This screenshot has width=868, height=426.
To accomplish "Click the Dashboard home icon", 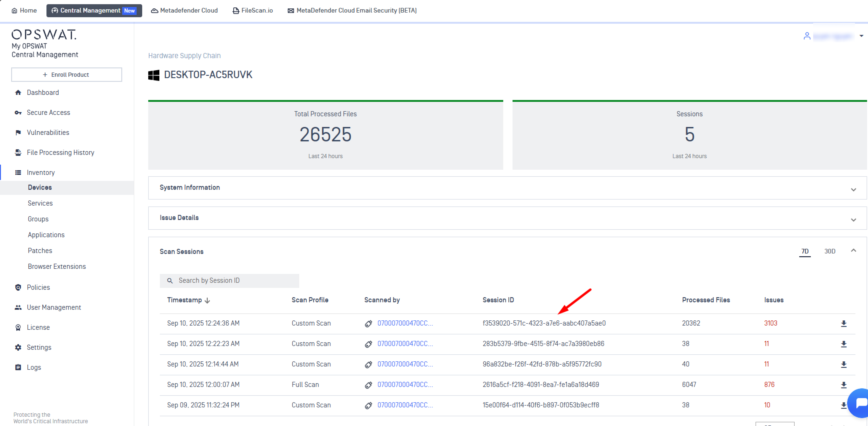I will tap(18, 92).
